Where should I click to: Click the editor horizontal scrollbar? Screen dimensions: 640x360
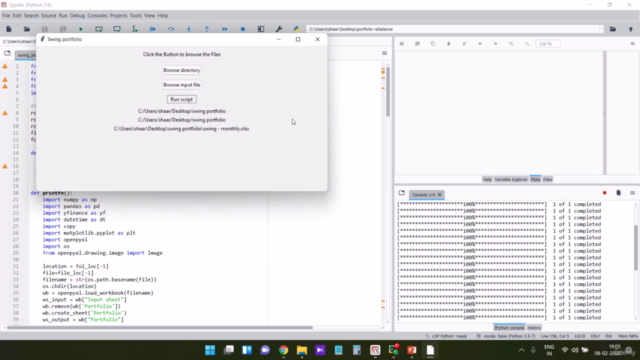point(160,327)
